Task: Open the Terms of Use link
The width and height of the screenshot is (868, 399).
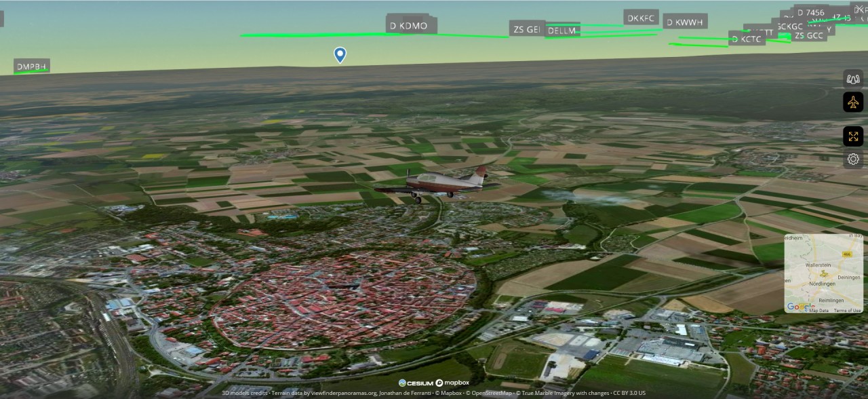Action: click(848, 311)
